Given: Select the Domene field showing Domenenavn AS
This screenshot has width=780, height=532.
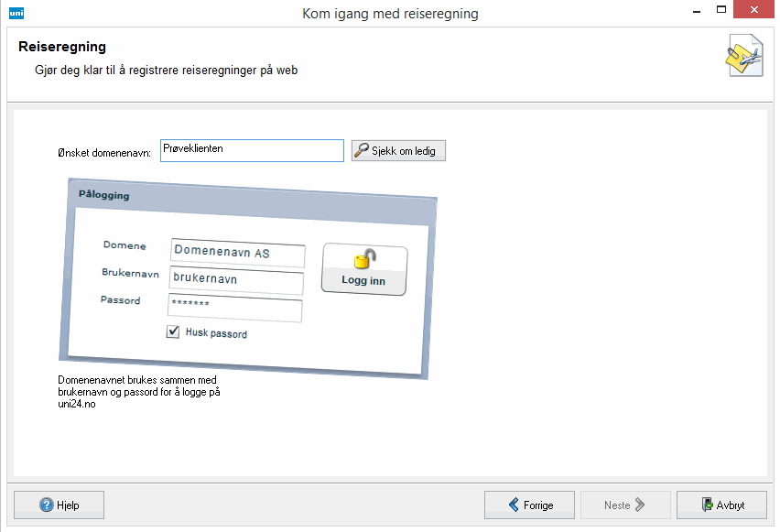Looking at the screenshot, I should click(237, 253).
